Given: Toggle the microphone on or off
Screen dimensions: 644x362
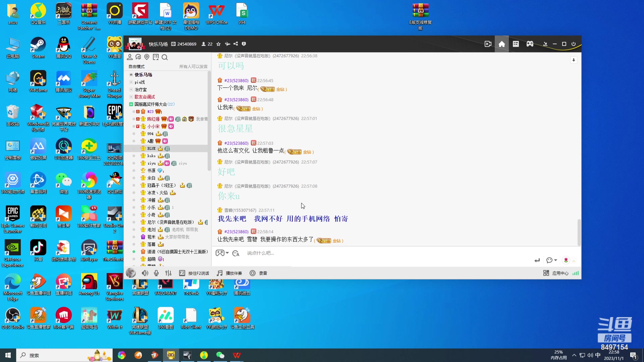Looking at the screenshot, I should coord(156,273).
